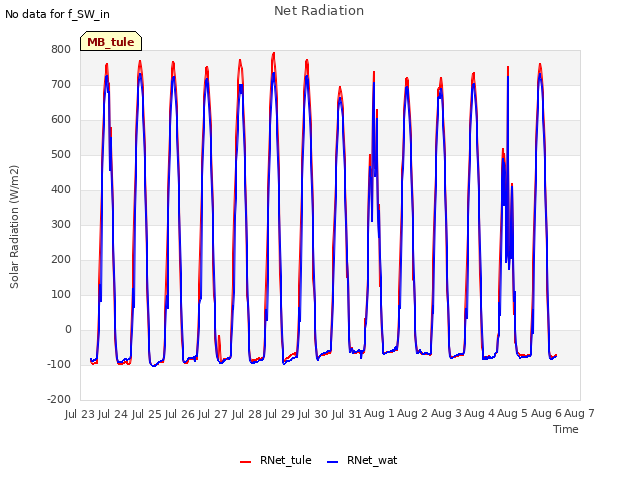Click the Time axis label

coord(565,429)
